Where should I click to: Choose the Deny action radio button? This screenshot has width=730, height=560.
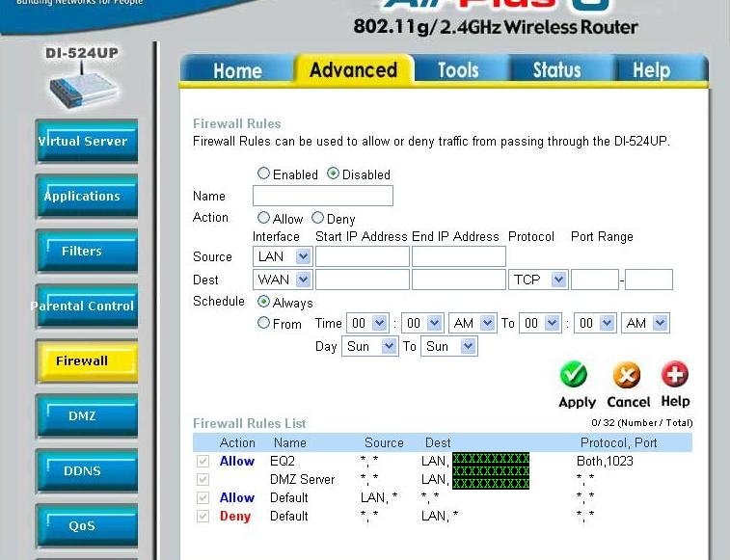click(317, 219)
